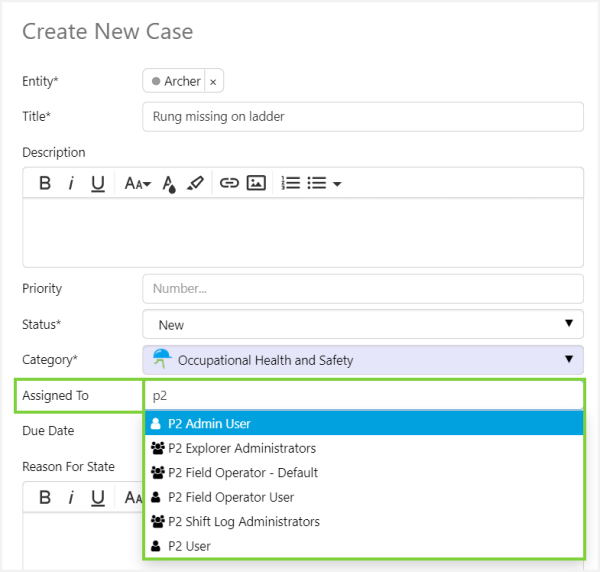Toggle bold in Reason For State toolbar
600x572 pixels.
point(45,497)
